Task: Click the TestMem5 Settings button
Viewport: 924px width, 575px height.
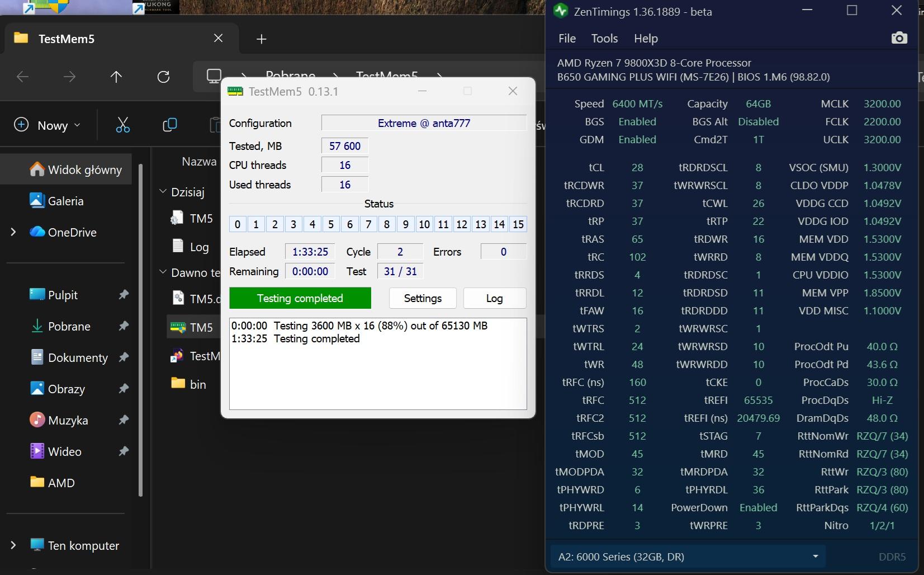Action: [x=423, y=298]
